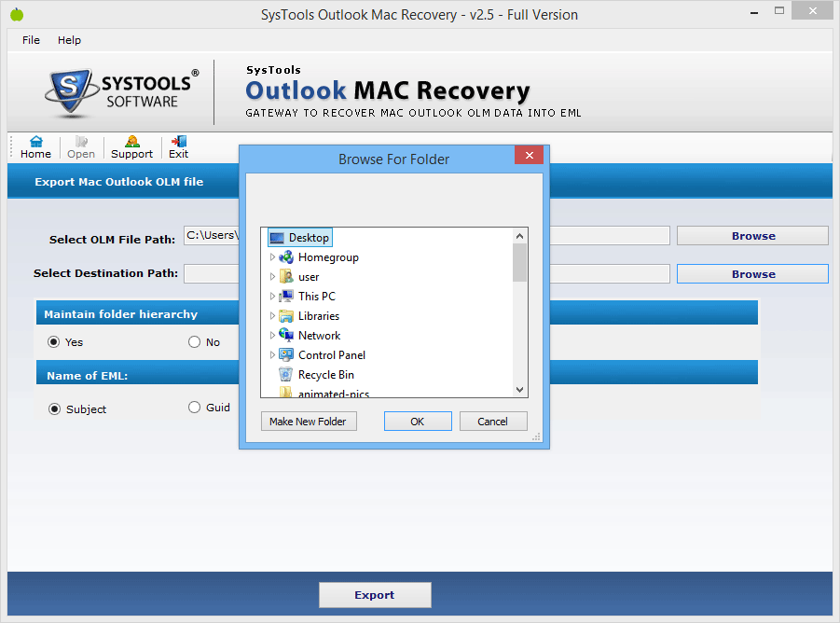Select Recycle Bin label in folder tree
This screenshot has width=840, height=623.
coord(325,374)
